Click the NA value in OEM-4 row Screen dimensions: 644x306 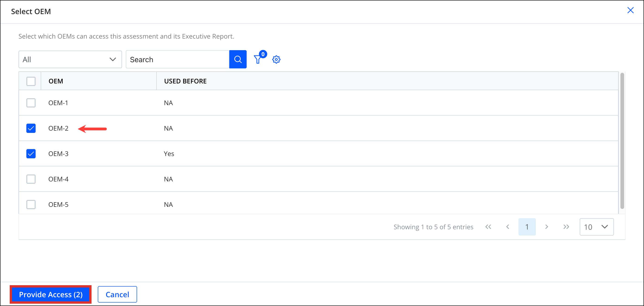pyautogui.click(x=168, y=179)
